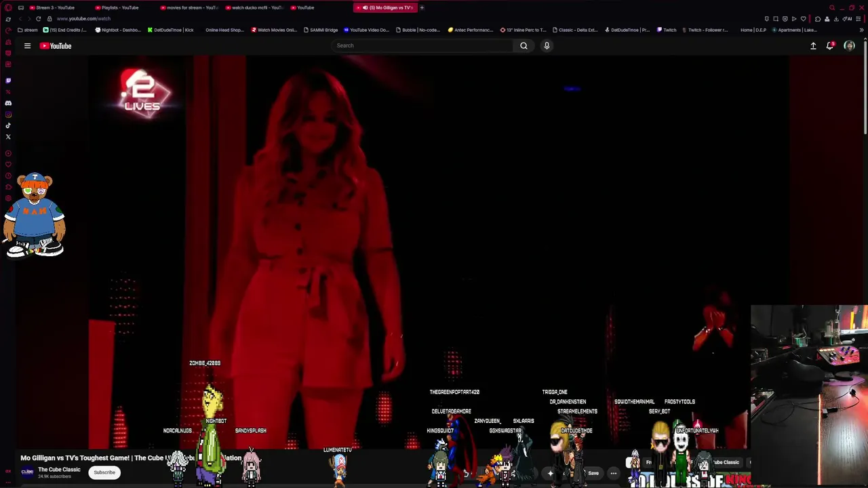Select the active 'Mo Gilligan vs TV's' tab

click(384, 7)
